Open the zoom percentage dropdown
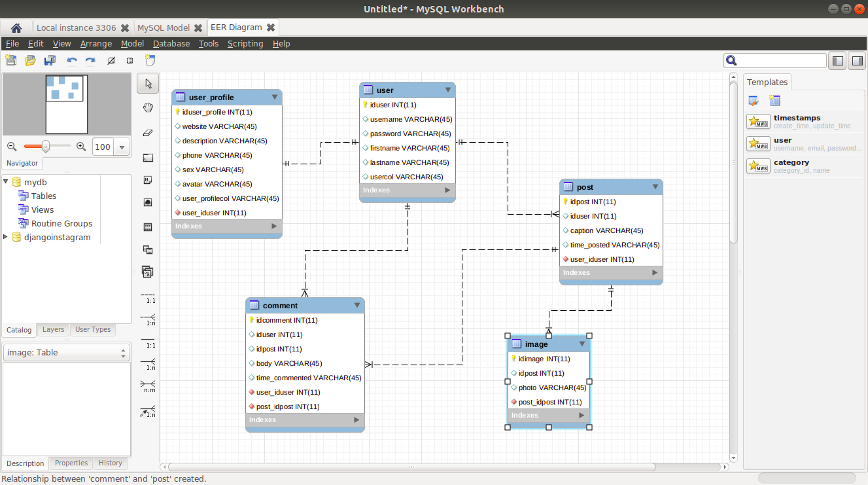The height and width of the screenshot is (485, 868). (x=122, y=147)
